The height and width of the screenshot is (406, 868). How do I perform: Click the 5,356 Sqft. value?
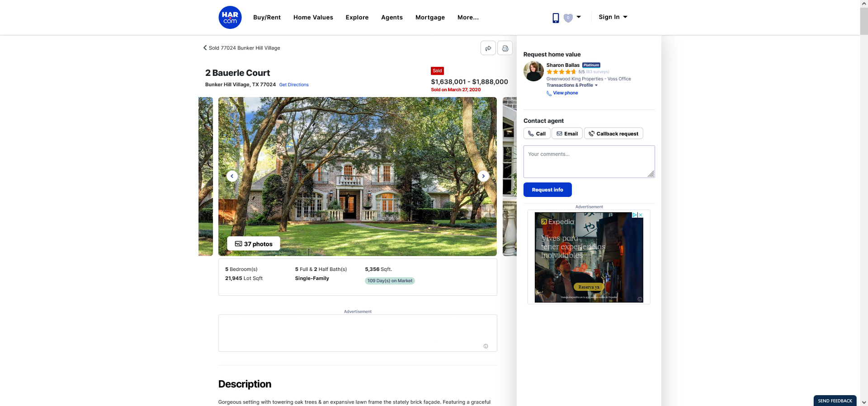pyautogui.click(x=378, y=269)
